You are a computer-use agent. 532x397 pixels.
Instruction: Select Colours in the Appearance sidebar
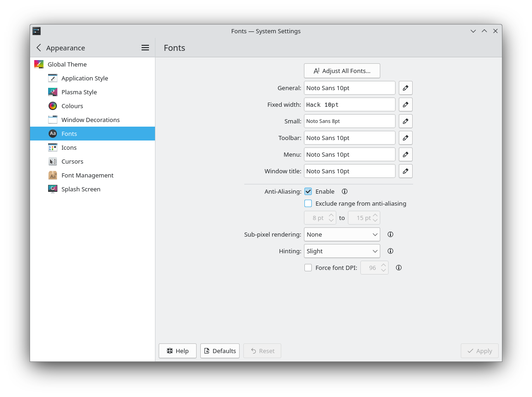pyautogui.click(x=72, y=106)
